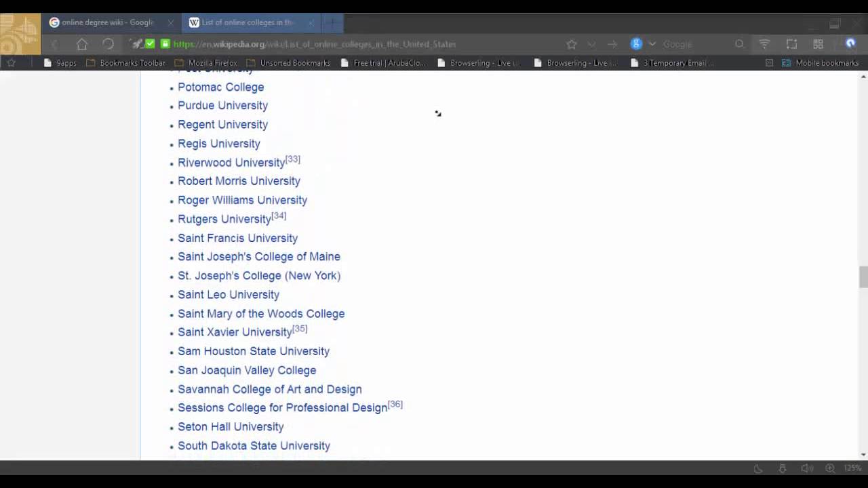
Task: Click the green shield security icon
Action: click(151, 44)
